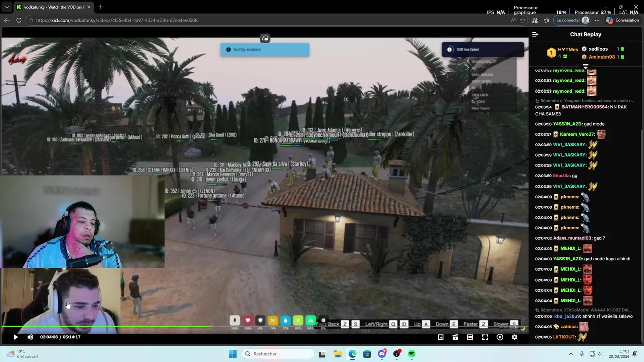The height and width of the screenshot is (362, 644).
Task: Open favorites list in toolbar
Action: coord(547,20)
